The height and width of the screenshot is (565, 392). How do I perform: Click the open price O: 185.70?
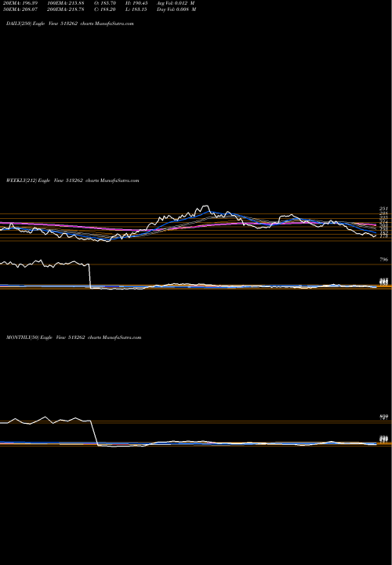click(x=104, y=3)
